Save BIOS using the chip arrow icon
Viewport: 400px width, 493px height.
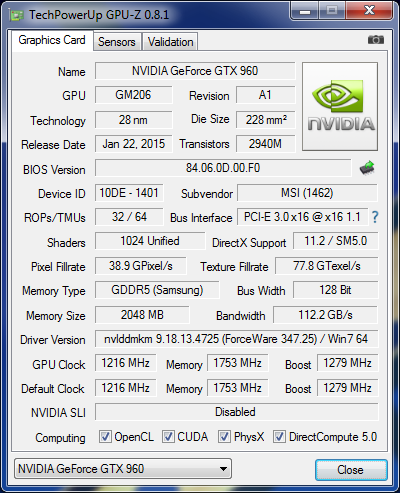click(367, 168)
